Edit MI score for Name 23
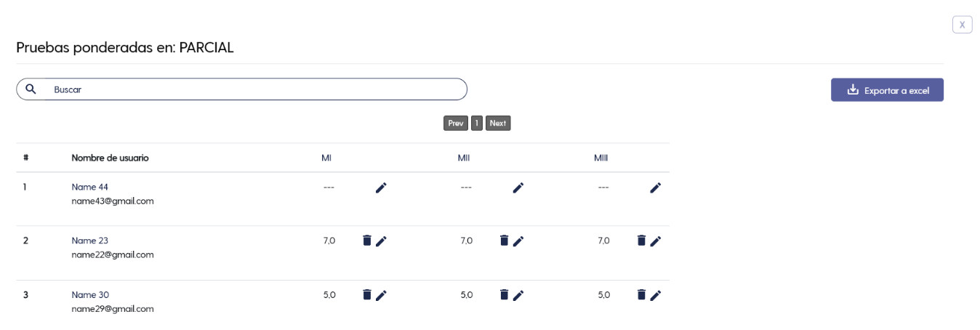 point(381,241)
